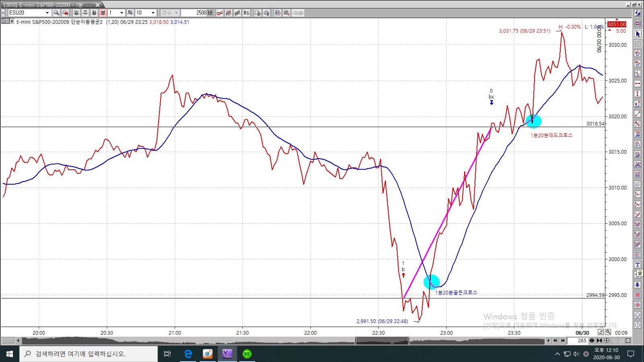Toggle the 분 (minute) period button

point(103,13)
